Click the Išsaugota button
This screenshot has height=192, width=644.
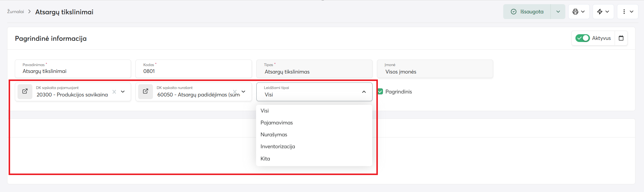527,12
